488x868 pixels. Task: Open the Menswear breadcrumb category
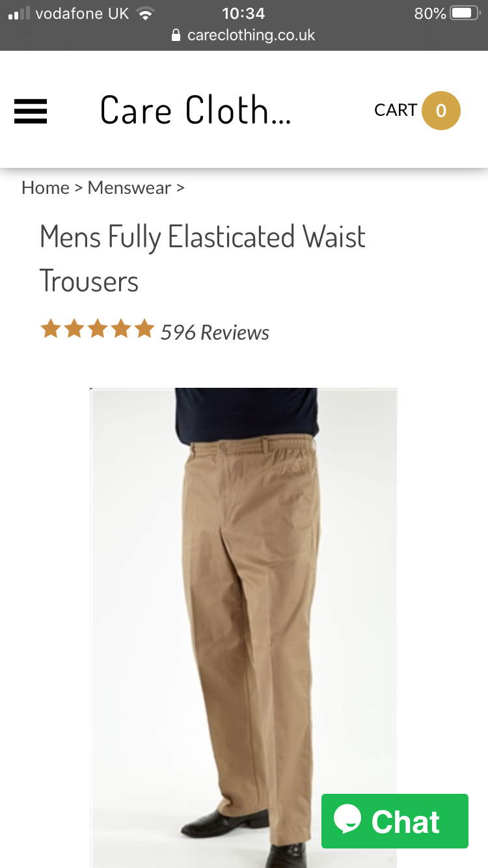pyautogui.click(x=129, y=187)
